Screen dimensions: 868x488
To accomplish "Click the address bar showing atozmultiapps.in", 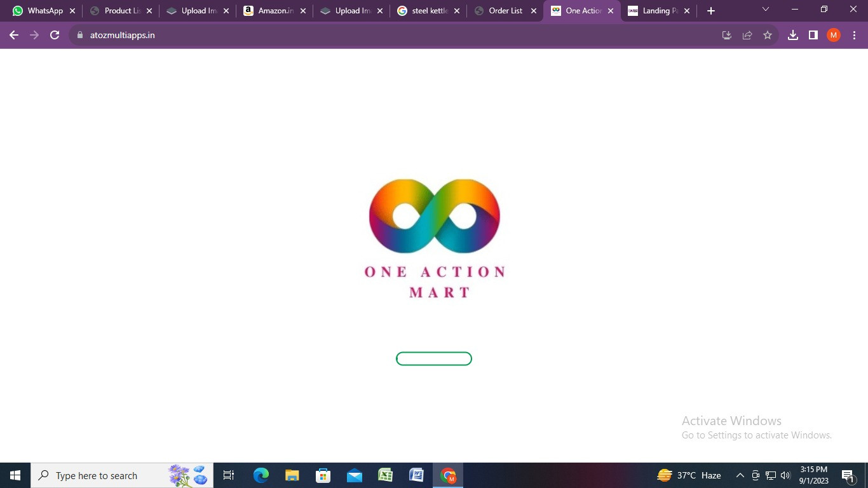I will (x=423, y=36).
